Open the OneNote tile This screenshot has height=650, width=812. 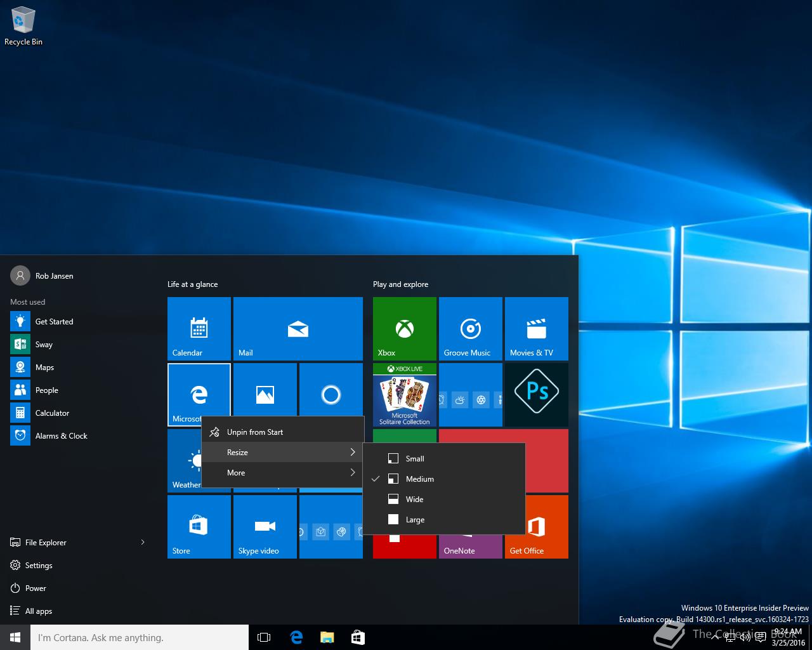[471, 547]
